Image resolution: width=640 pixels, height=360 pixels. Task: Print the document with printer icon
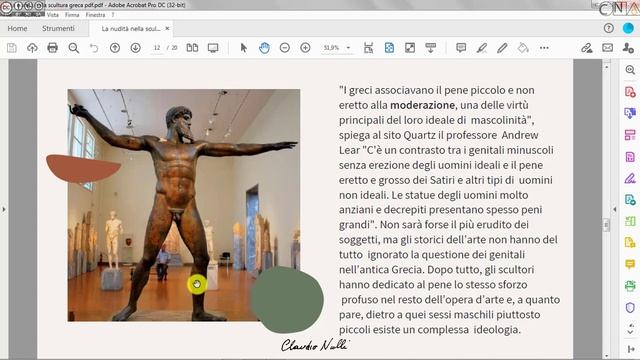pyautogui.click(x=52, y=48)
